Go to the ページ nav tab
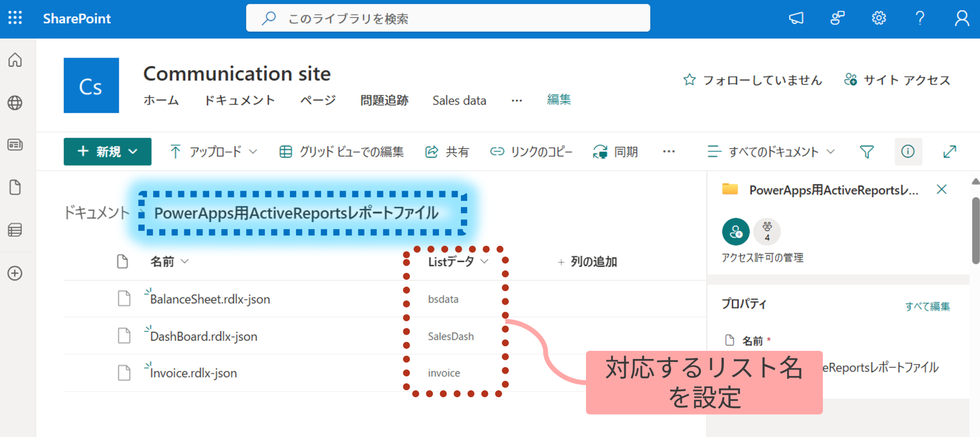Screen dimensions: 980x437 tap(318, 100)
